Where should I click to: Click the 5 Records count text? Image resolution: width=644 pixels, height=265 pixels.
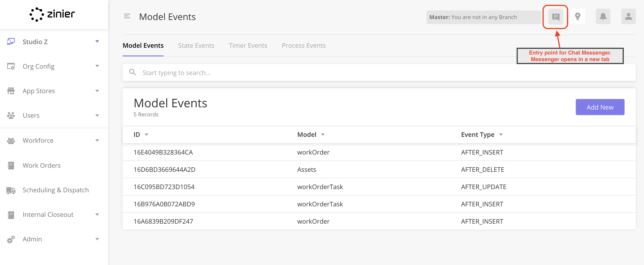click(x=146, y=114)
